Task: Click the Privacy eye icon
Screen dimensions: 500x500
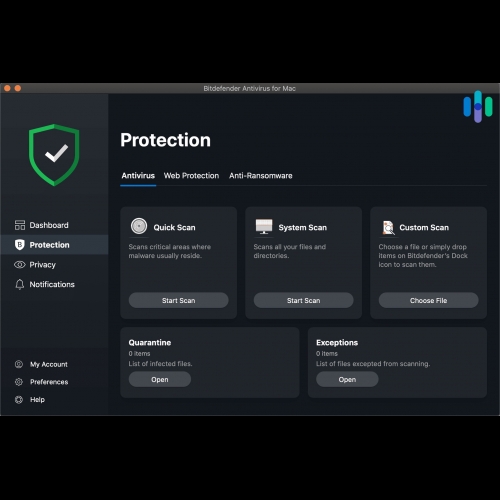Action: (20, 265)
